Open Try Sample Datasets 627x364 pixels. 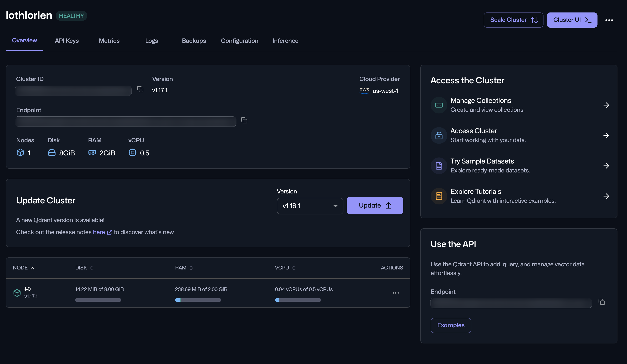520,166
